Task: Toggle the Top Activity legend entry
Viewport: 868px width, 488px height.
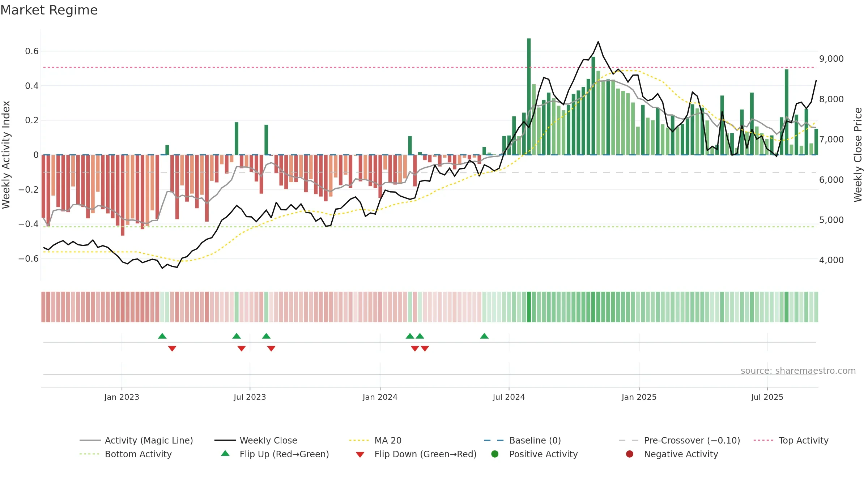Action: pos(791,440)
